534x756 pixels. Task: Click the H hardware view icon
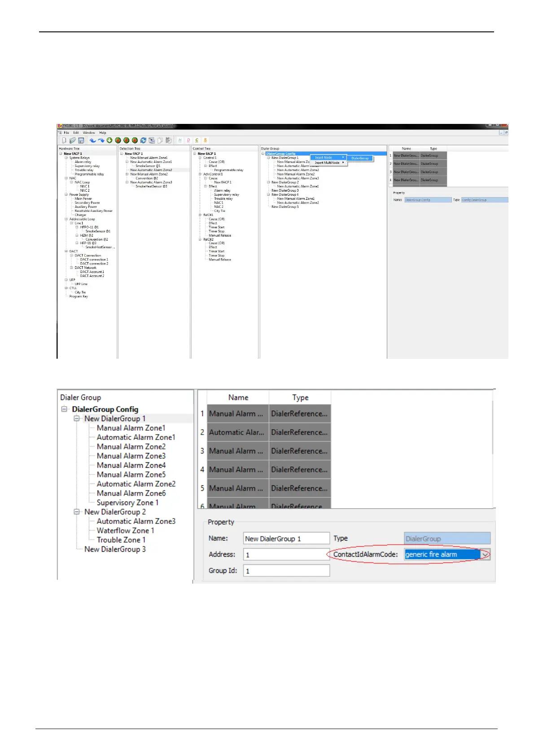(180, 141)
